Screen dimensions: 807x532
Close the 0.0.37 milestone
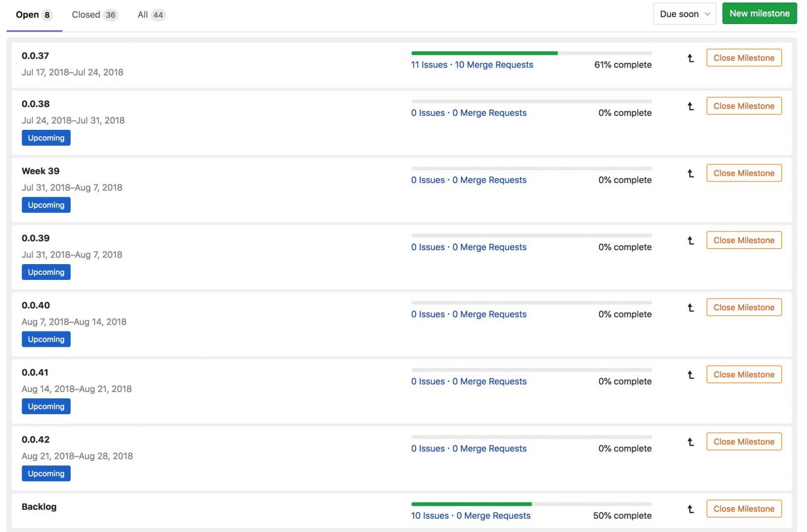pyautogui.click(x=743, y=57)
